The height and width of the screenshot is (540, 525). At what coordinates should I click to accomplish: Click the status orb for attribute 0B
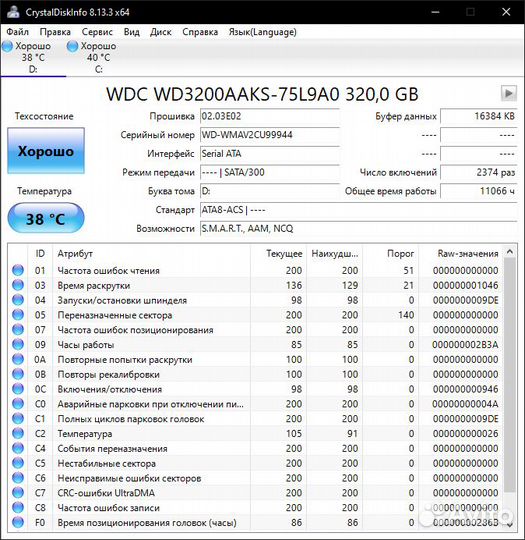tap(18, 374)
